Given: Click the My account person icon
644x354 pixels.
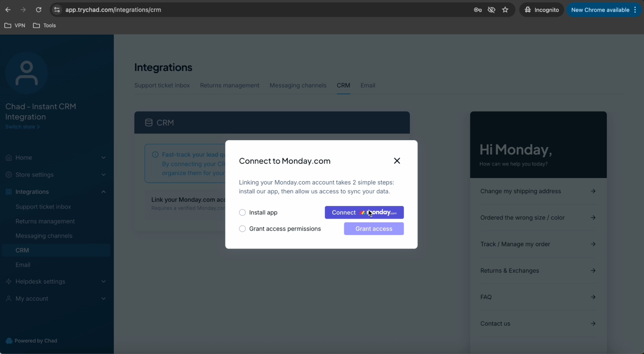Looking at the screenshot, I should [x=9, y=299].
